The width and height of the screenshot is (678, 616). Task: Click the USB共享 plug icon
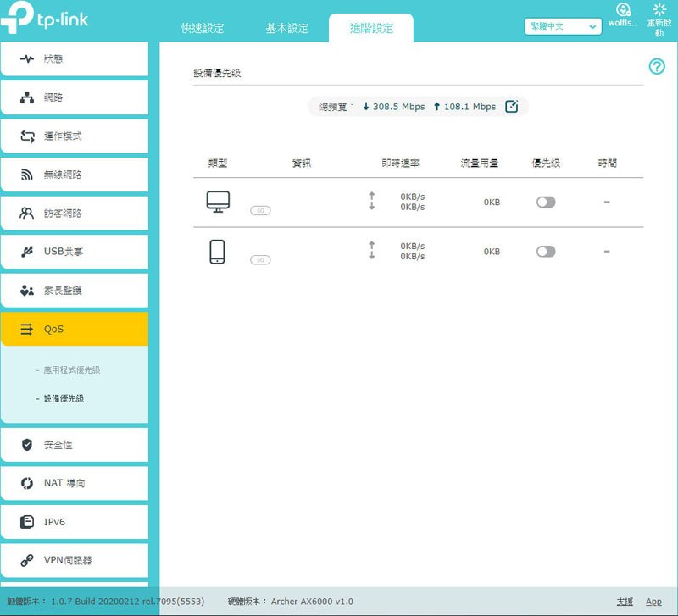pyautogui.click(x=27, y=252)
